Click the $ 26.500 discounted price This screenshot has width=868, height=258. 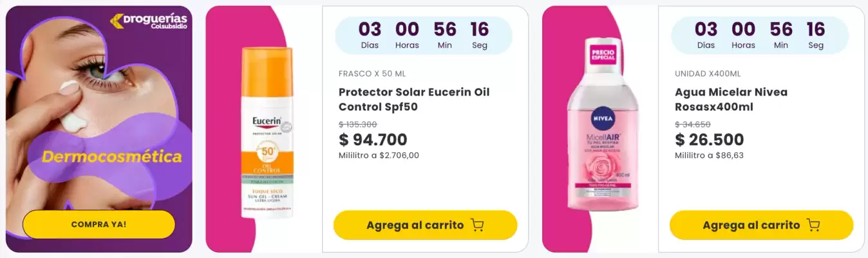click(709, 139)
